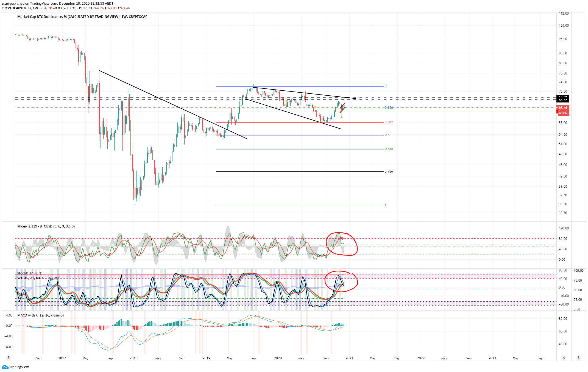Select the 0.236 Fibonacci level label

[x=389, y=108]
